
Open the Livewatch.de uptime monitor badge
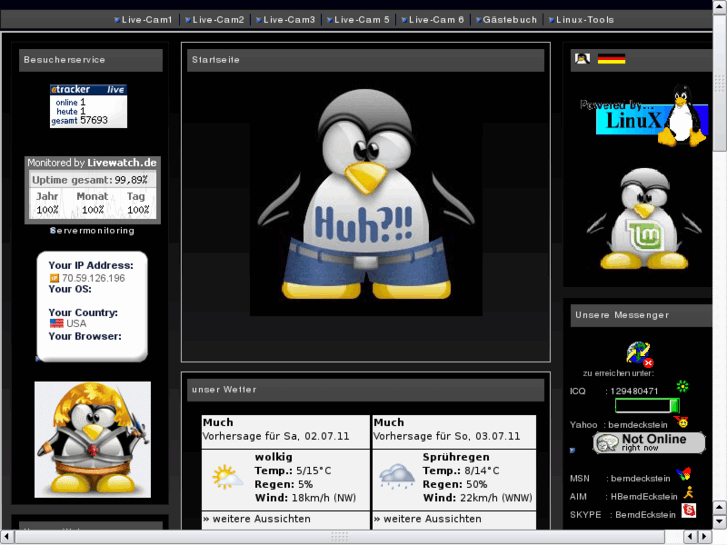(92, 190)
